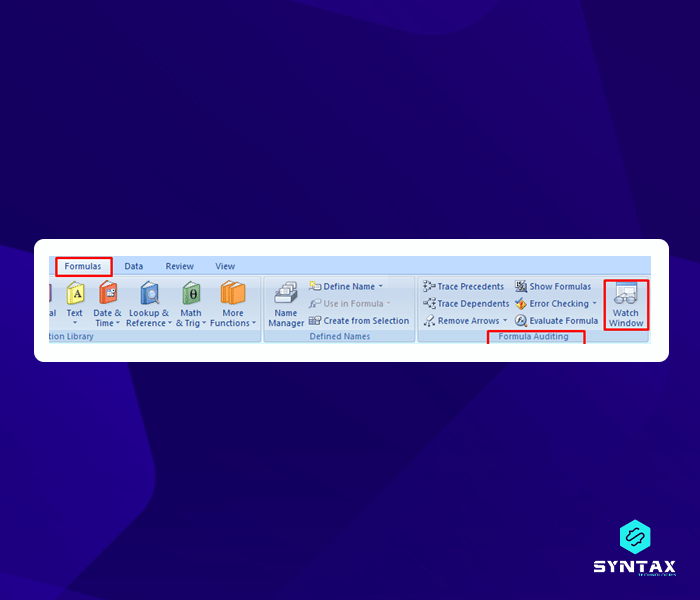Click the Trace Dependents icon
Screen dimensions: 700x600
[x=429, y=304]
